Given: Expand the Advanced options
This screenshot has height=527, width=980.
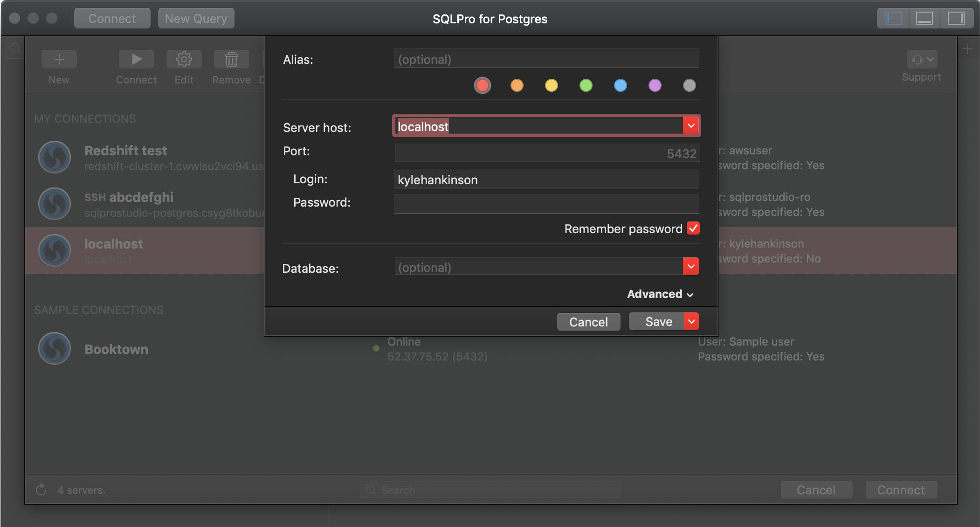Looking at the screenshot, I should coord(660,294).
